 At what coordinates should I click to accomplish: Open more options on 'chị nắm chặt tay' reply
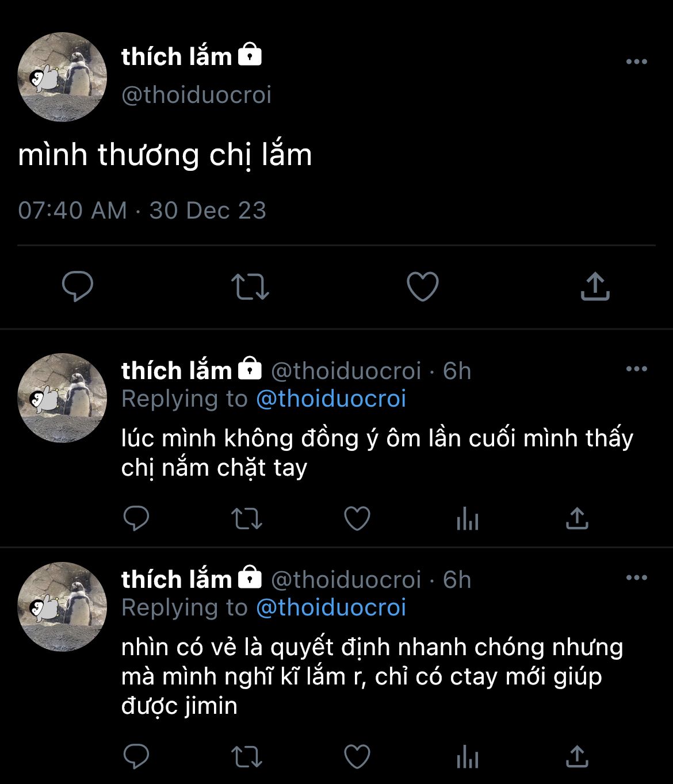pos(636,369)
